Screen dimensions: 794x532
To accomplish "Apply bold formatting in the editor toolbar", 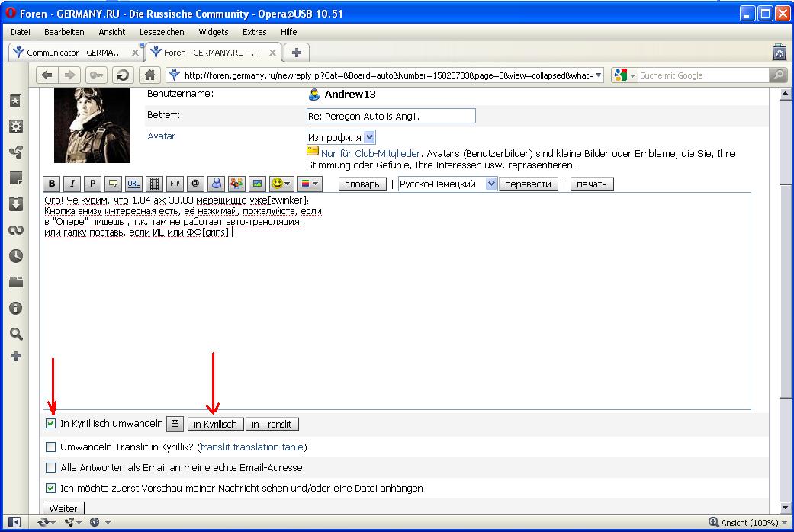I will click(52, 184).
